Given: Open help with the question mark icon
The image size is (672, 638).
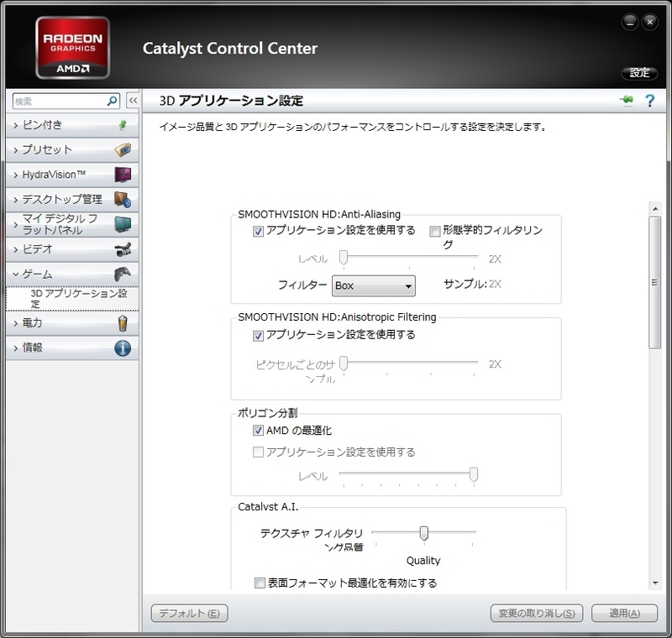Looking at the screenshot, I should (x=649, y=101).
